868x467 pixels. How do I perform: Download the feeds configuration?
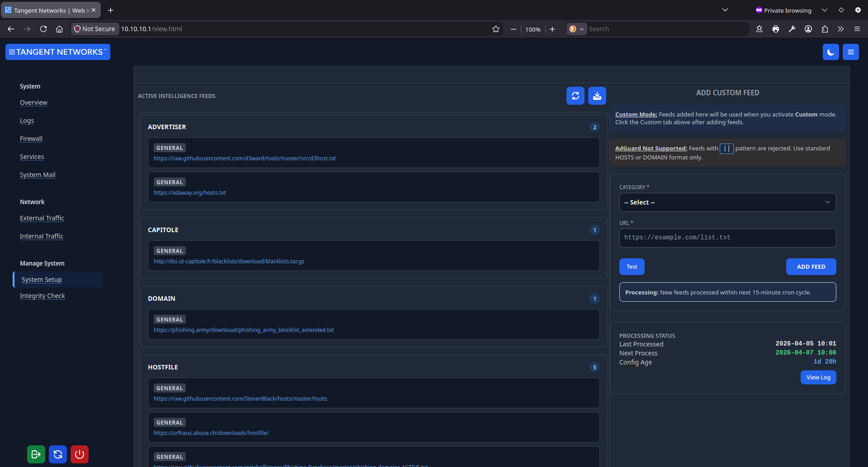pos(597,96)
